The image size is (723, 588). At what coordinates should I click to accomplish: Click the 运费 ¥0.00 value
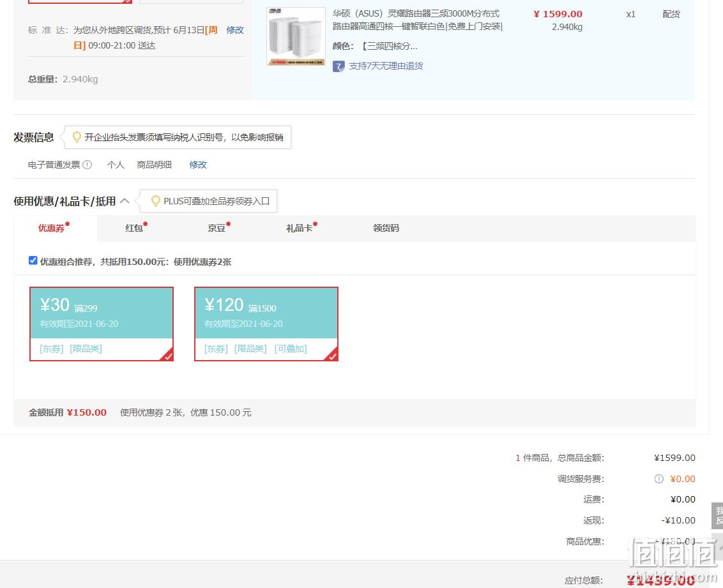[x=683, y=499]
